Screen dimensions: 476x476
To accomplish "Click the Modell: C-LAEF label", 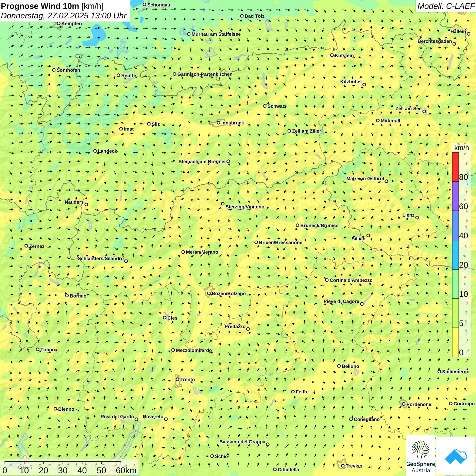I will pyautogui.click(x=446, y=6).
